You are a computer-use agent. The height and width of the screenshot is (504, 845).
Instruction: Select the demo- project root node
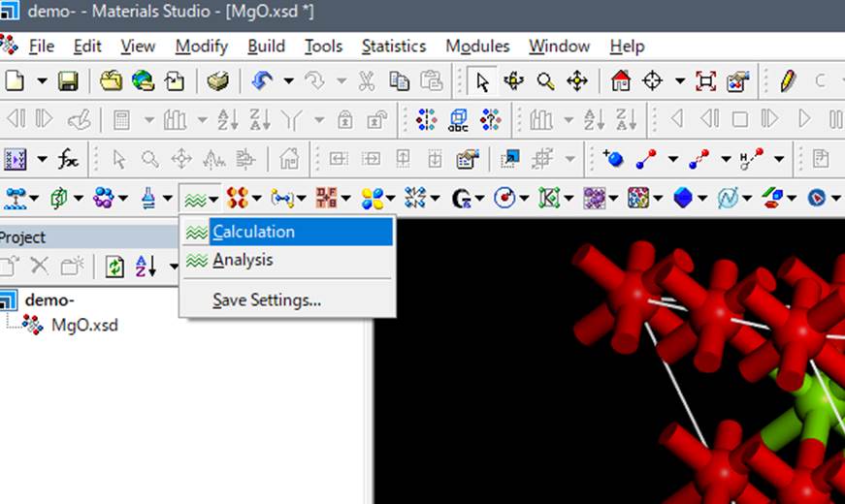(49, 299)
